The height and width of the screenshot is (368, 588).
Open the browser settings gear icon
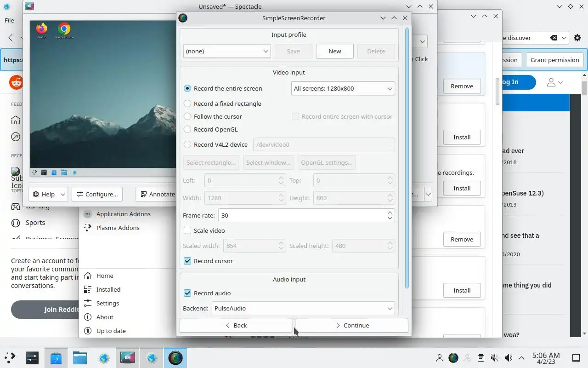(x=577, y=38)
